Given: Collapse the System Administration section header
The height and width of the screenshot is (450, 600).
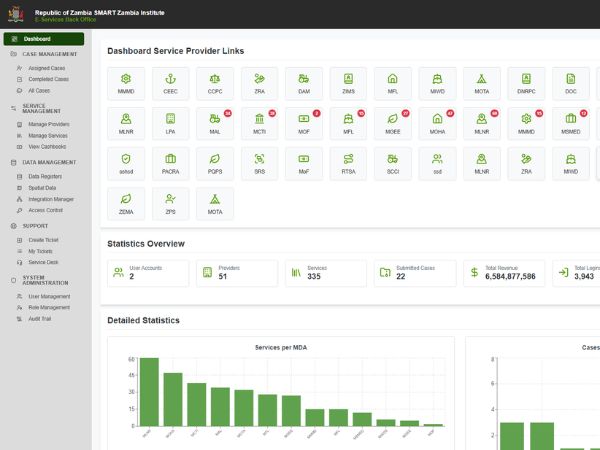Looking at the screenshot, I should point(39,280).
